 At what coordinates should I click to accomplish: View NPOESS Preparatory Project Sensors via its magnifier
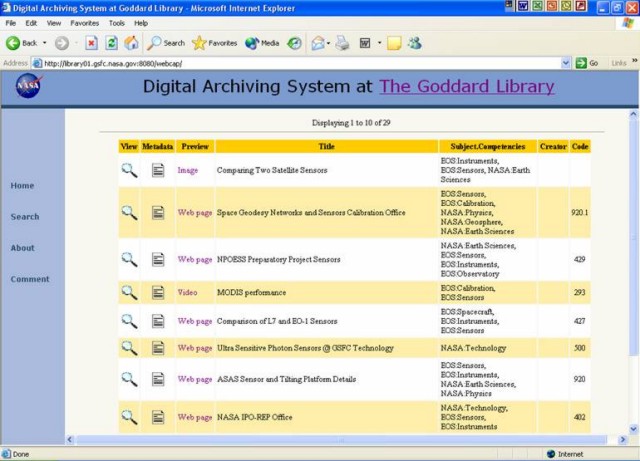pyautogui.click(x=129, y=259)
